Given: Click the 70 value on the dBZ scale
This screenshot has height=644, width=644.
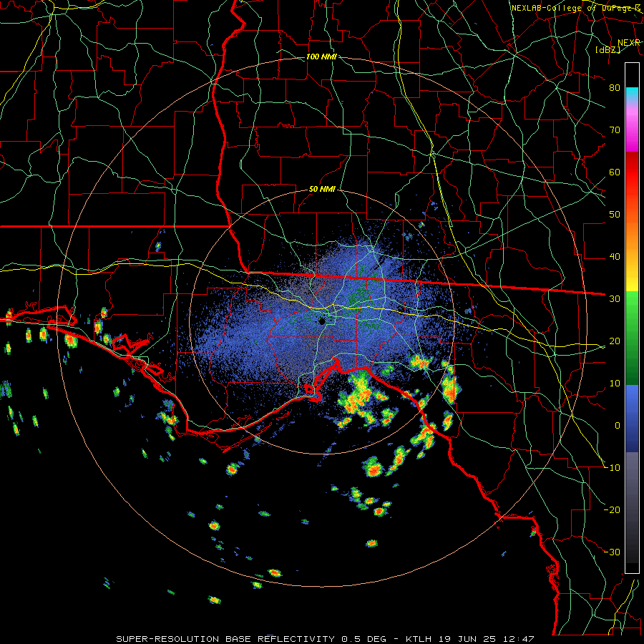Looking at the screenshot, I should [615, 130].
